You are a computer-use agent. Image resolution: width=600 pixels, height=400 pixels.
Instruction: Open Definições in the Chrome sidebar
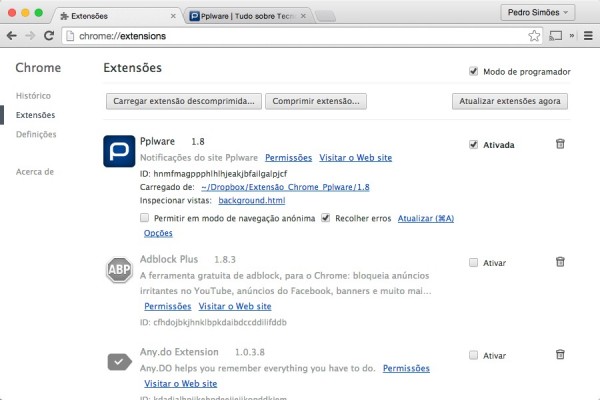tap(36, 134)
